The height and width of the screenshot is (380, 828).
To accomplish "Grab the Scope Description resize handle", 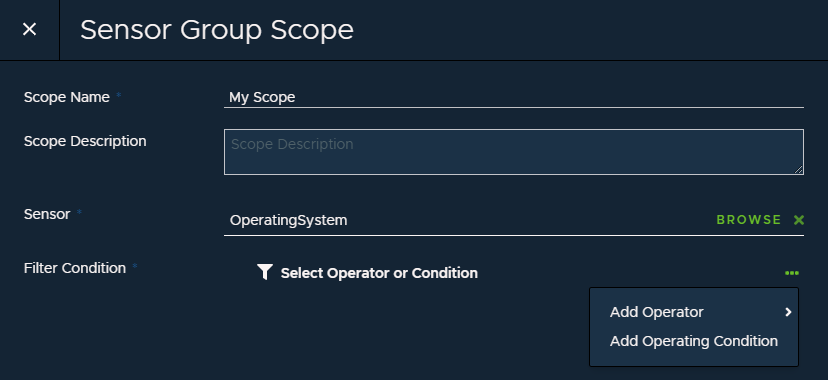I will tap(798, 169).
